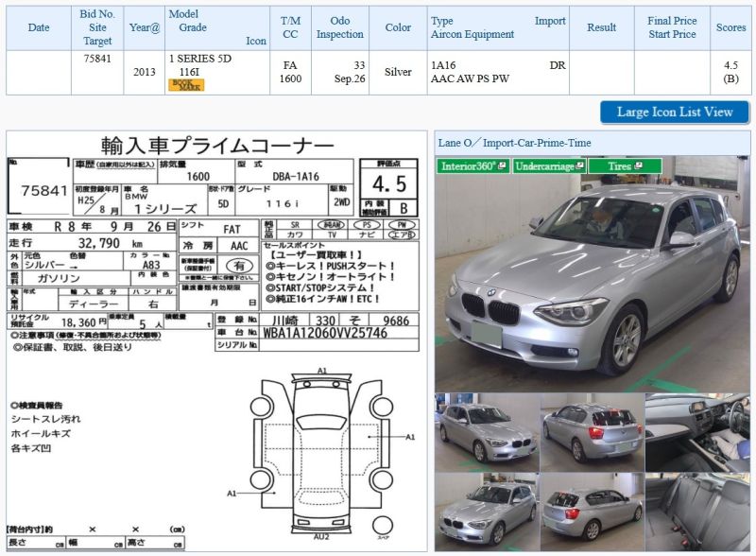The image size is (756, 556).
Task: Click the external-link icon beside Undercarriage
Action: tap(579, 165)
